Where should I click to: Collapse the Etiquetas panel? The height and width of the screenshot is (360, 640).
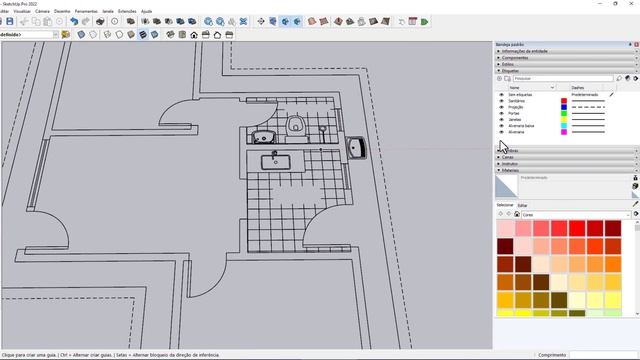pos(567,71)
